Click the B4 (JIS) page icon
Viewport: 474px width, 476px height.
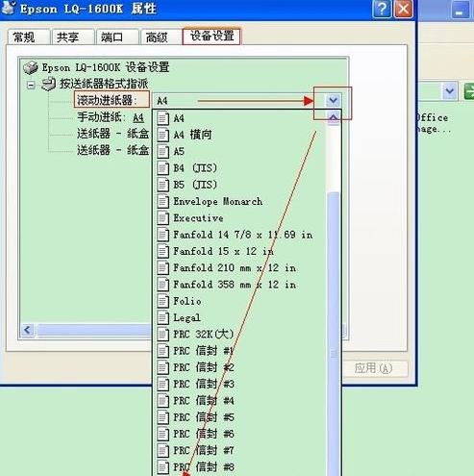tap(162, 168)
